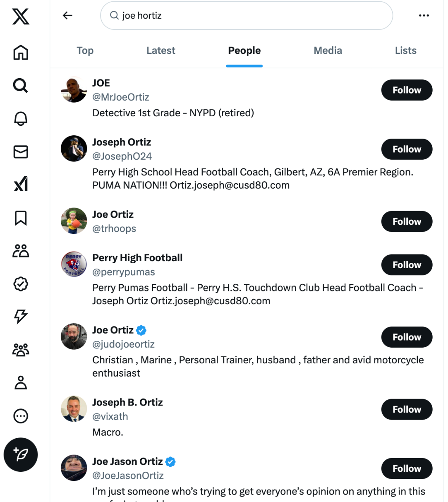Follow Joseph B. Ortiz @vixath

407,409
